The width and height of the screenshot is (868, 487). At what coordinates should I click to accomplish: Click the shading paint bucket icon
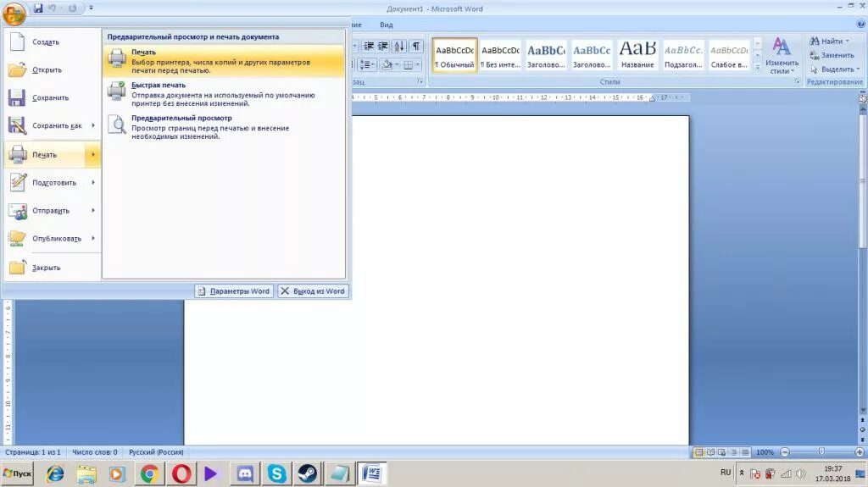pyautogui.click(x=387, y=64)
